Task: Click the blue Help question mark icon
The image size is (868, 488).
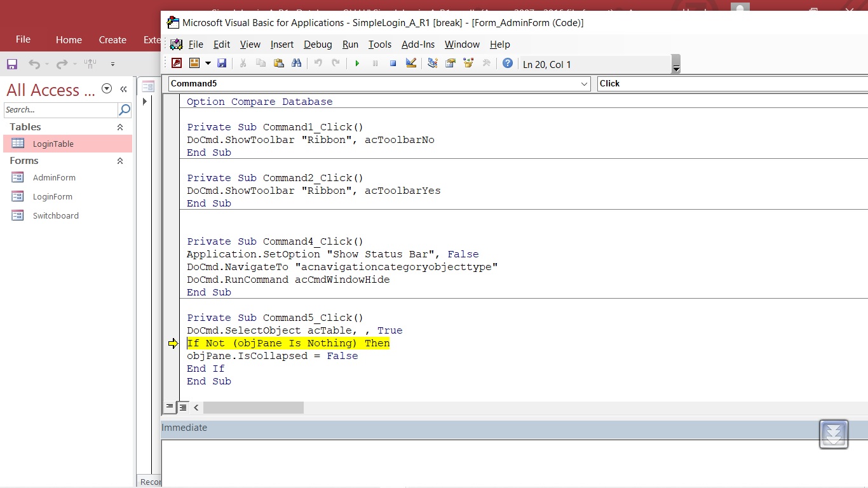Action: tap(507, 63)
